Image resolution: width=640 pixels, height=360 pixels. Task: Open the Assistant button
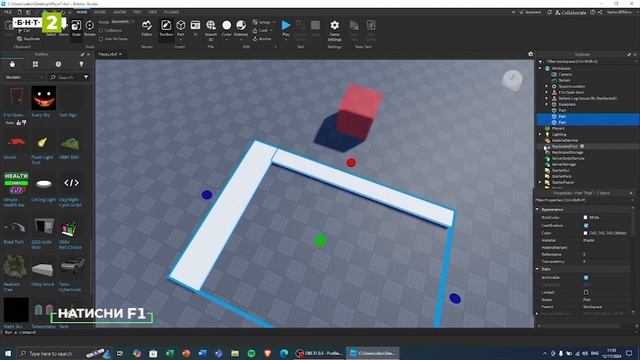point(530,13)
